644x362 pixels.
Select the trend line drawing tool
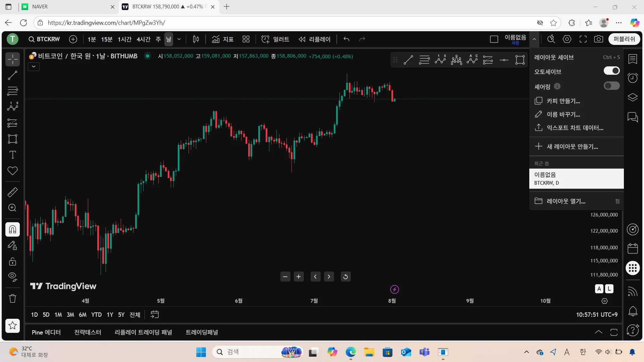coord(12,75)
